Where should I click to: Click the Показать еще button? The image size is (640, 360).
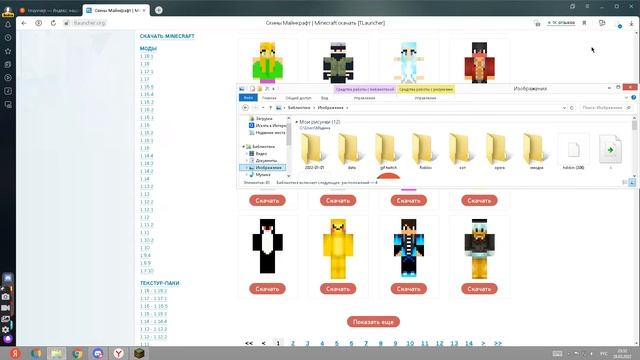coord(373,322)
